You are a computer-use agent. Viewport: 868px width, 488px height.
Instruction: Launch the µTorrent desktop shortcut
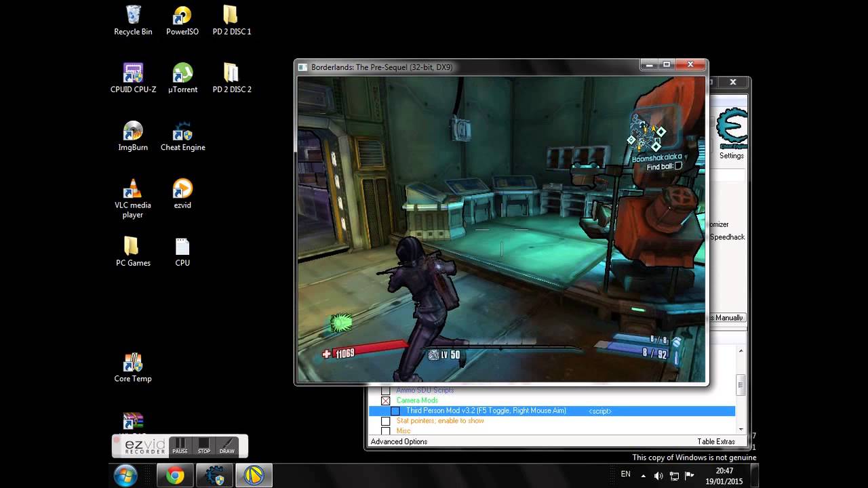182,78
